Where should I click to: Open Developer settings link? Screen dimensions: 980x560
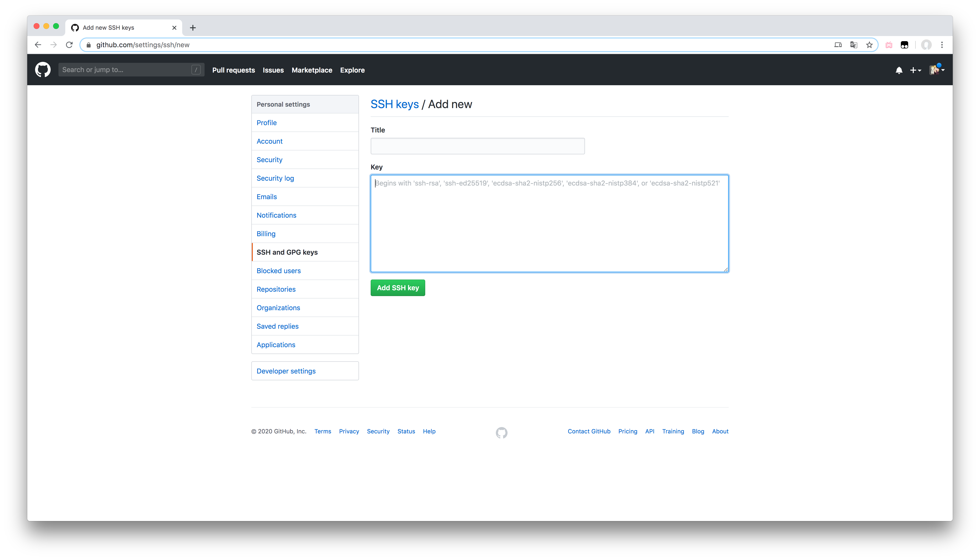click(x=286, y=371)
